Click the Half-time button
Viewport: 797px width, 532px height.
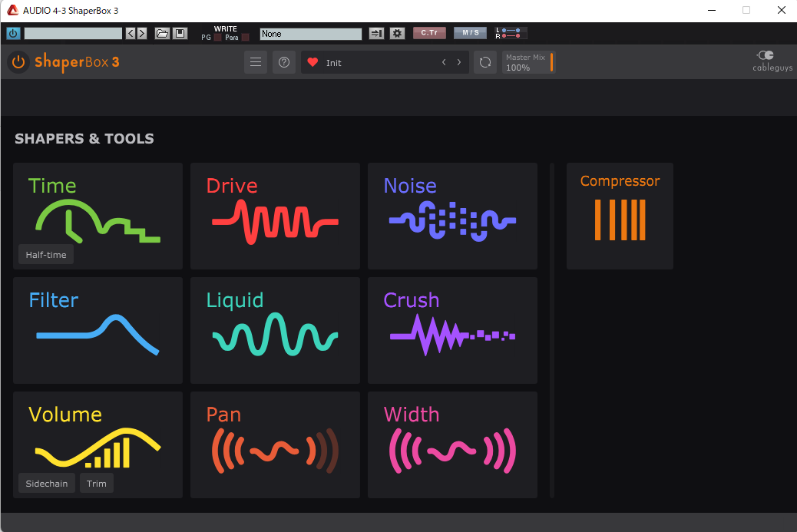point(46,255)
